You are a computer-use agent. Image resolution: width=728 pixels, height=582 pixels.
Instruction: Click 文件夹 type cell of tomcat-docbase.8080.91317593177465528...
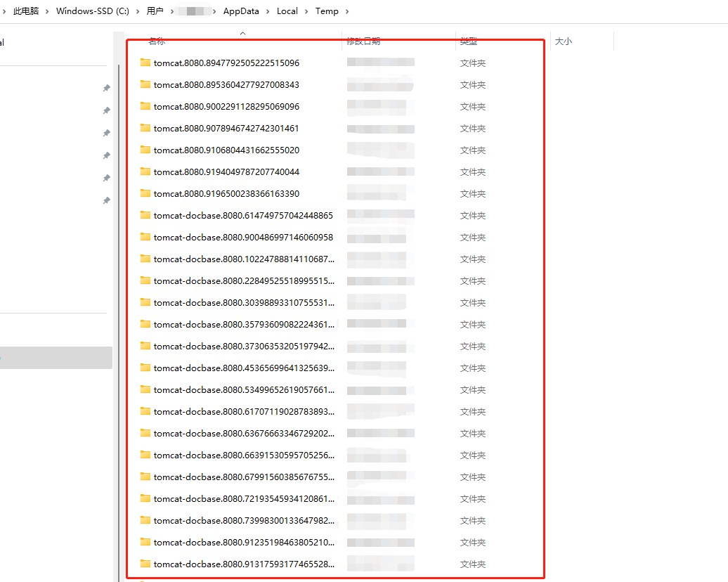473,564
